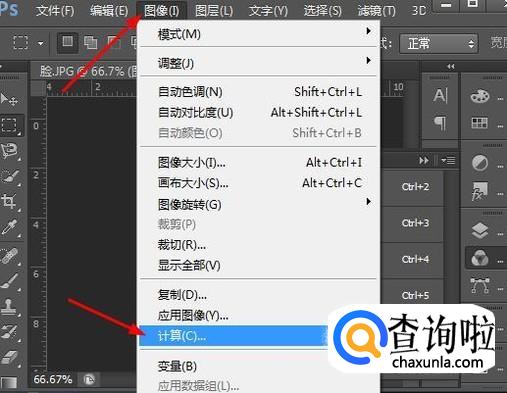Select the Eyedropper tool
The height and width of the screenshot is (393, 507).
pyautogui.click(x=9, y=227)
